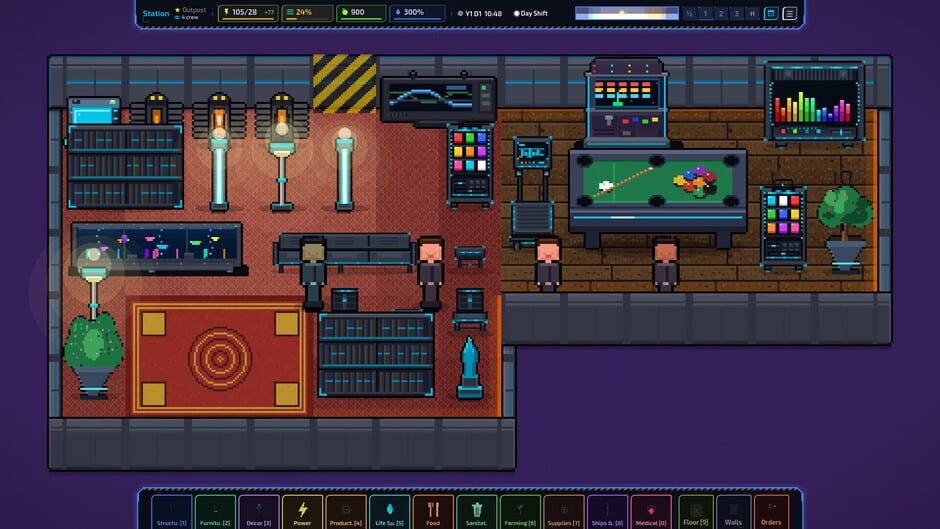940x529 pixels.
Task: Select the red patterned rug
Action: (x=219, y=358)
